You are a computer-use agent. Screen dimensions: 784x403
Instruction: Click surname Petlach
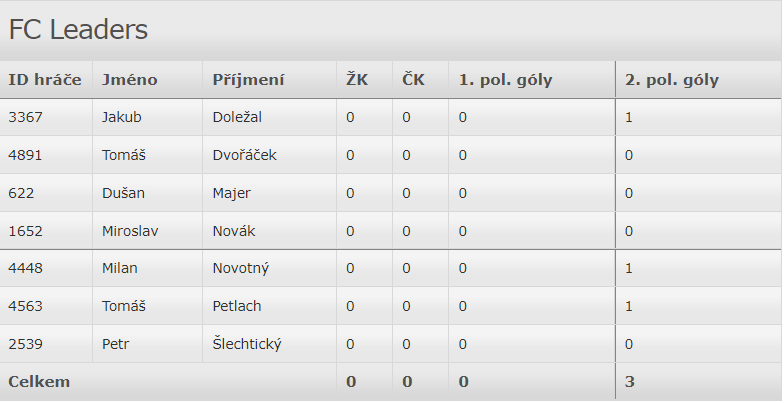point(237,306)
